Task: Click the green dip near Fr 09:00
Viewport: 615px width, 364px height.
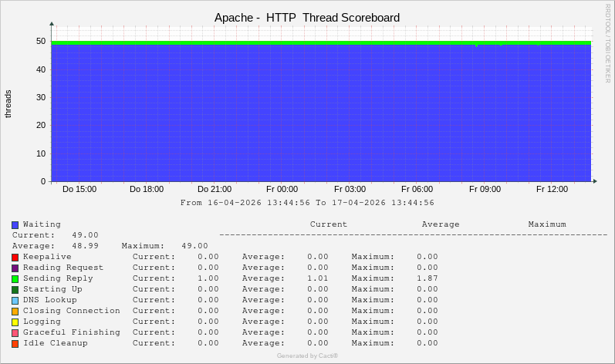Action: 476,45
